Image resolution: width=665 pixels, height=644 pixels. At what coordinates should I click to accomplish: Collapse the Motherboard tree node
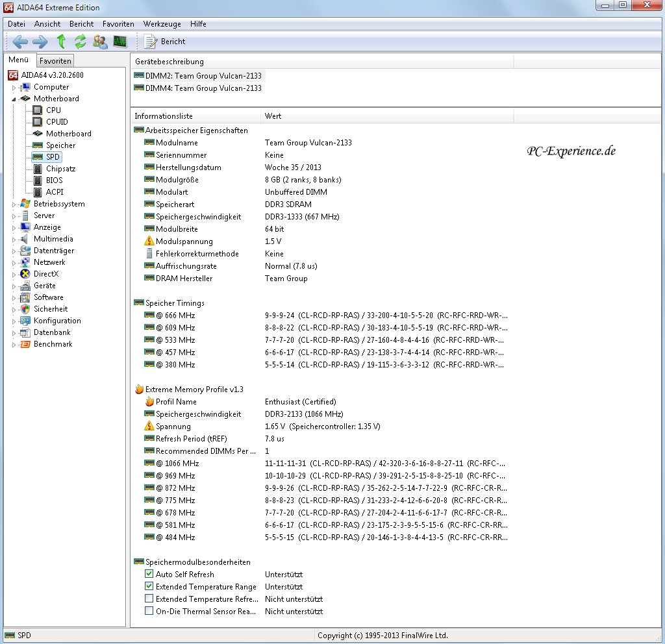14,99
